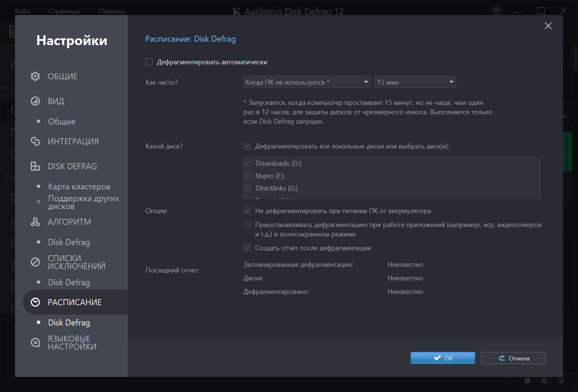Image resolution: width=578 pixels, height=392 pixels.
Task: Click the gear icon beside ОБЩИЕ
Action: point(35,76)
